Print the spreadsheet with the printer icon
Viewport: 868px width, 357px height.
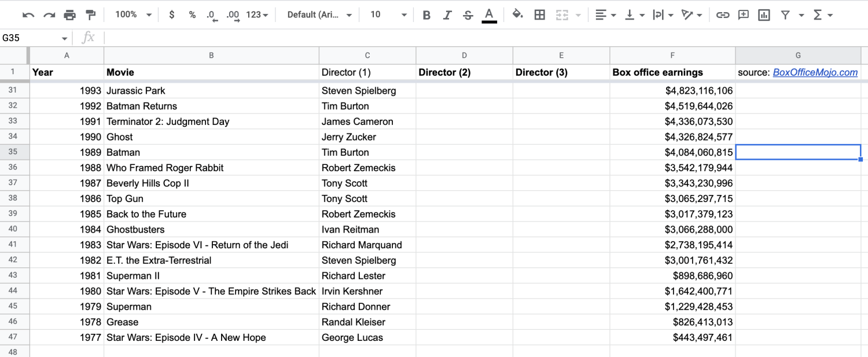coord(70,15)
